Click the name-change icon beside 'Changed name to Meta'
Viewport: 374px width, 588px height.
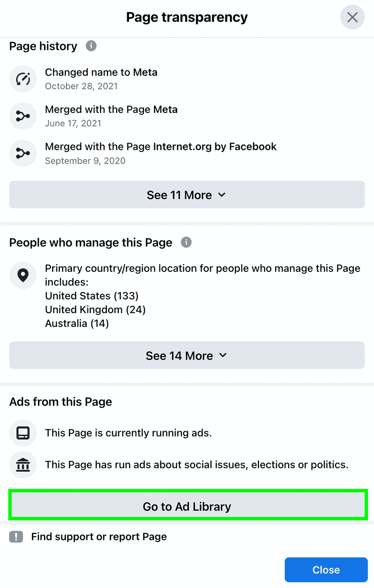click(23, 79)
